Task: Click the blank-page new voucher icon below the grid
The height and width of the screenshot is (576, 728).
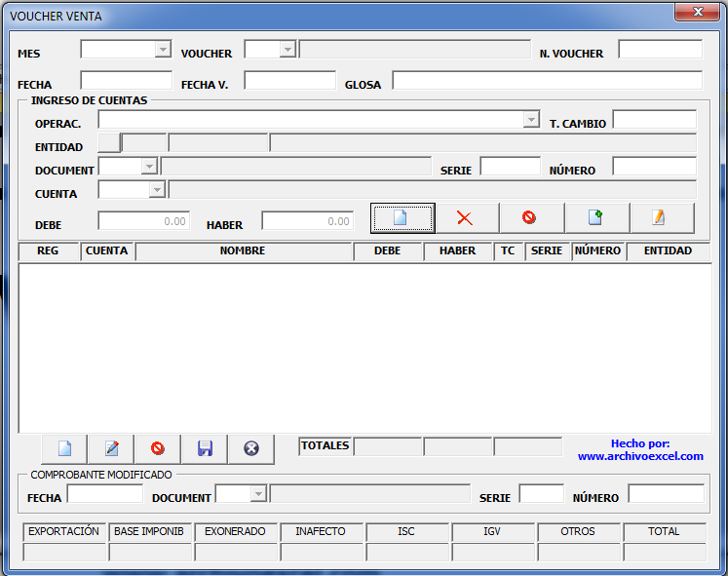Action: [64, 449]
